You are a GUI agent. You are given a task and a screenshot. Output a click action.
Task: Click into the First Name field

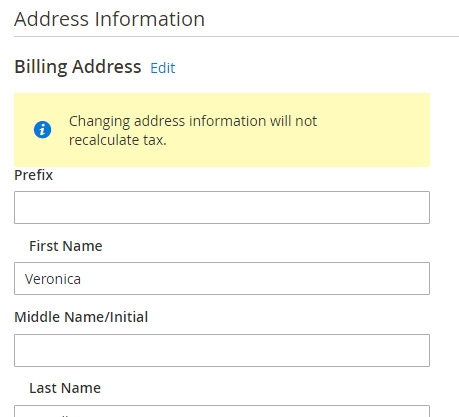point(222,278)
